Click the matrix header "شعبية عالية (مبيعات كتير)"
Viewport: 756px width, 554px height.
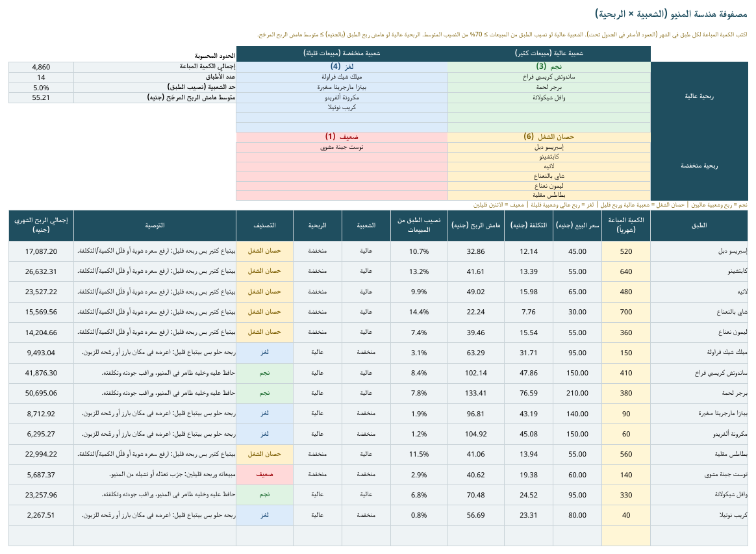tap(549, 53)
